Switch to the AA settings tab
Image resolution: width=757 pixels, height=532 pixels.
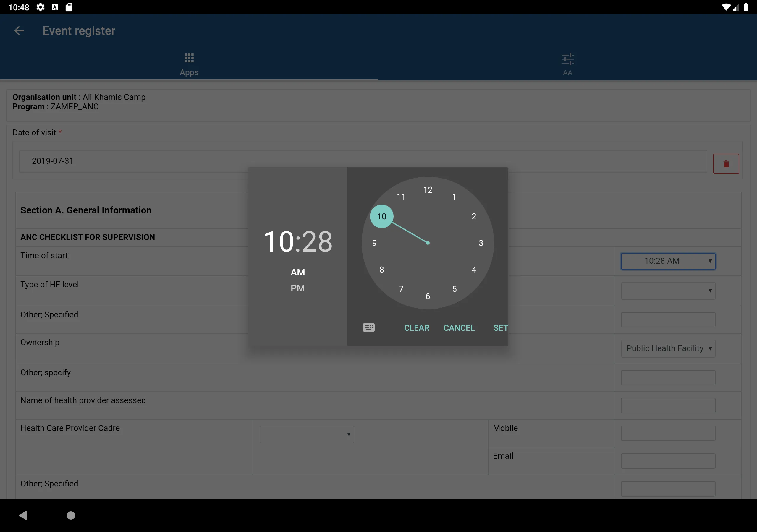click(x=567, y=65)
